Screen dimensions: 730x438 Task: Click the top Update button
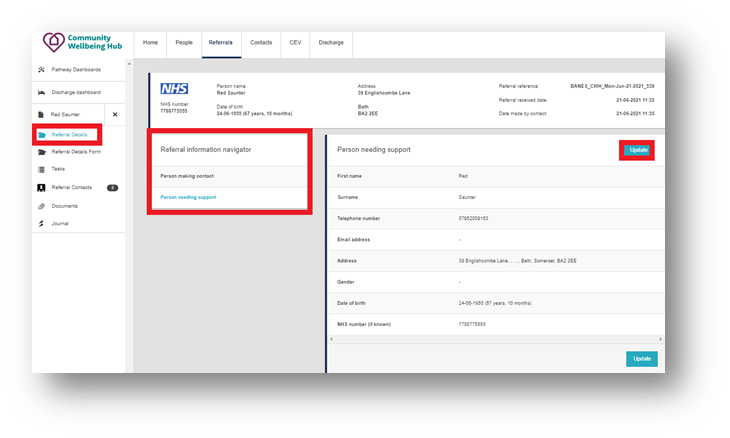[x=638, y=150]
